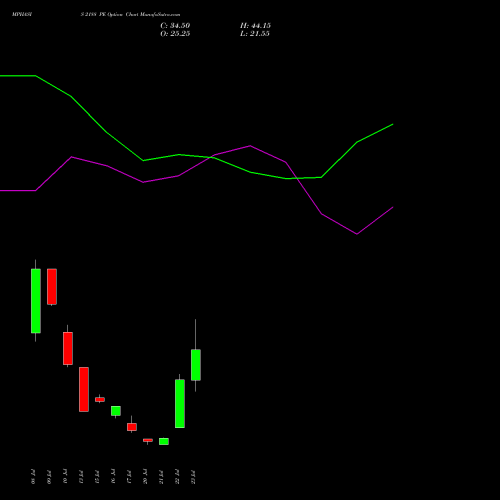Click the open value "O: 25.25"
500x500 pixels.
175,34
